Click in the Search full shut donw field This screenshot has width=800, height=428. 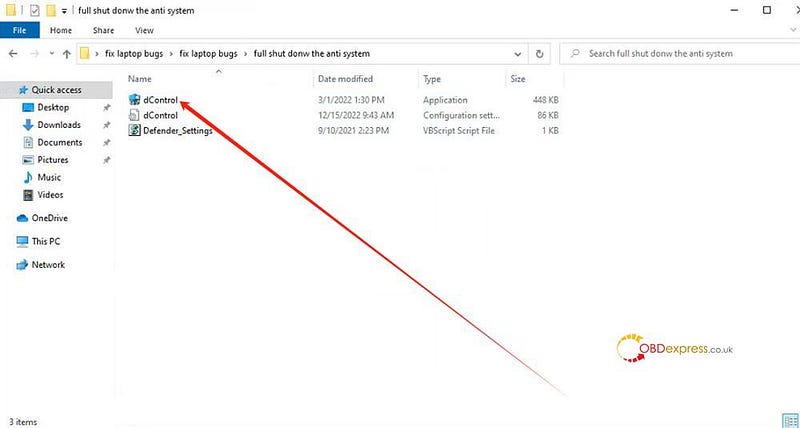tap(680, 54)
